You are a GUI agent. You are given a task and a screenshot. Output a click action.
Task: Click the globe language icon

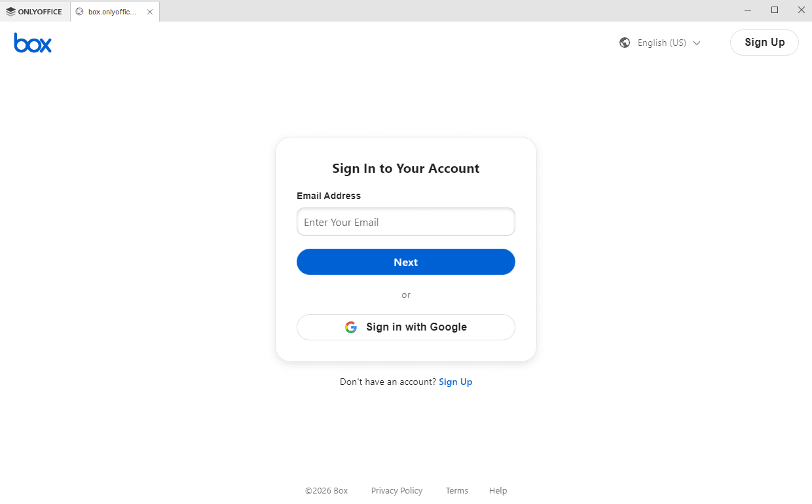(624, 43)
